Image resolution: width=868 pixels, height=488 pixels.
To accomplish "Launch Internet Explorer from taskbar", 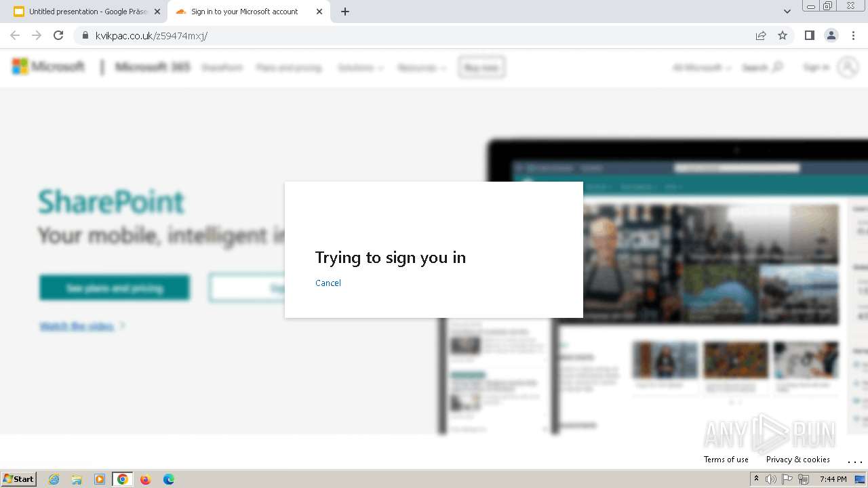I will (x=54, y=479).
